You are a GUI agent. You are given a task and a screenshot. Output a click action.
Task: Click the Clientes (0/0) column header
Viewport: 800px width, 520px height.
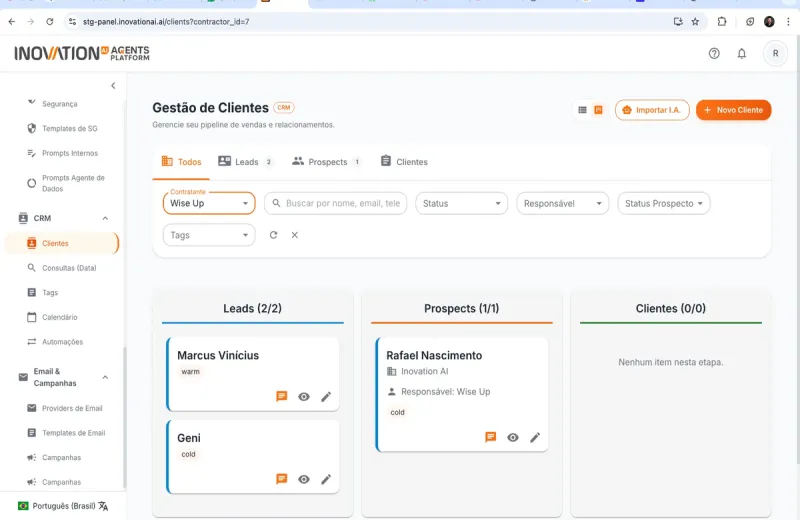point(670,308)
